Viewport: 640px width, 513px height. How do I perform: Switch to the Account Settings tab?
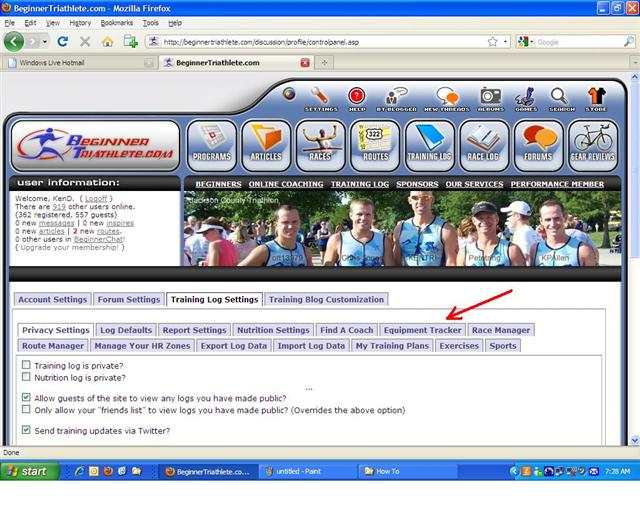click(x=52, y=300)
